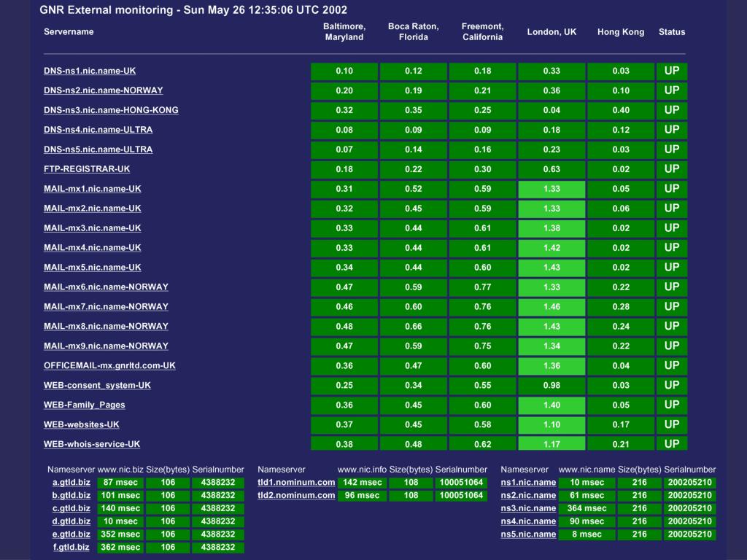Click the 0.98 London cell for WEB-consent_system-UK
747x560 pixels.
tap(551, 385)
